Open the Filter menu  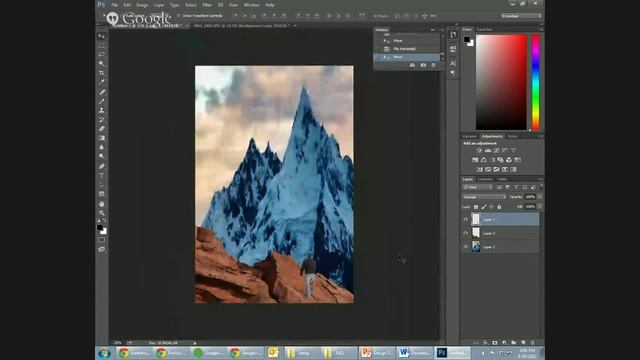click(x=207, y=5)
